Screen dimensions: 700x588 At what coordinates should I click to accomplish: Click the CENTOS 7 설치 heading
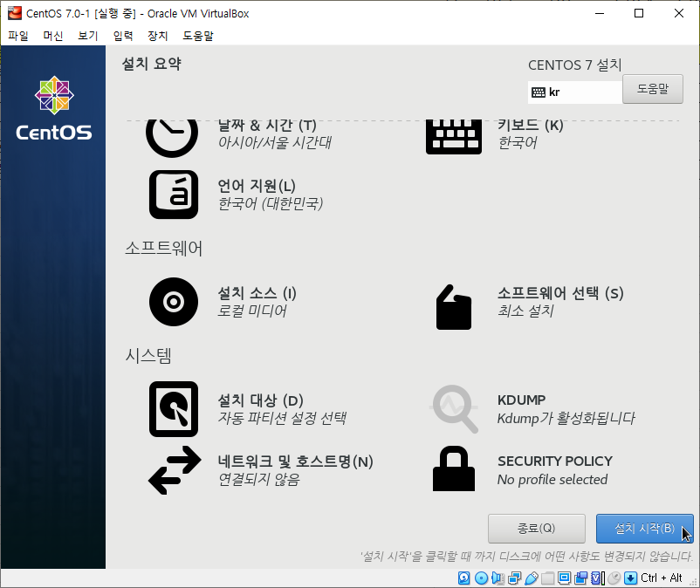click(575, 65)
